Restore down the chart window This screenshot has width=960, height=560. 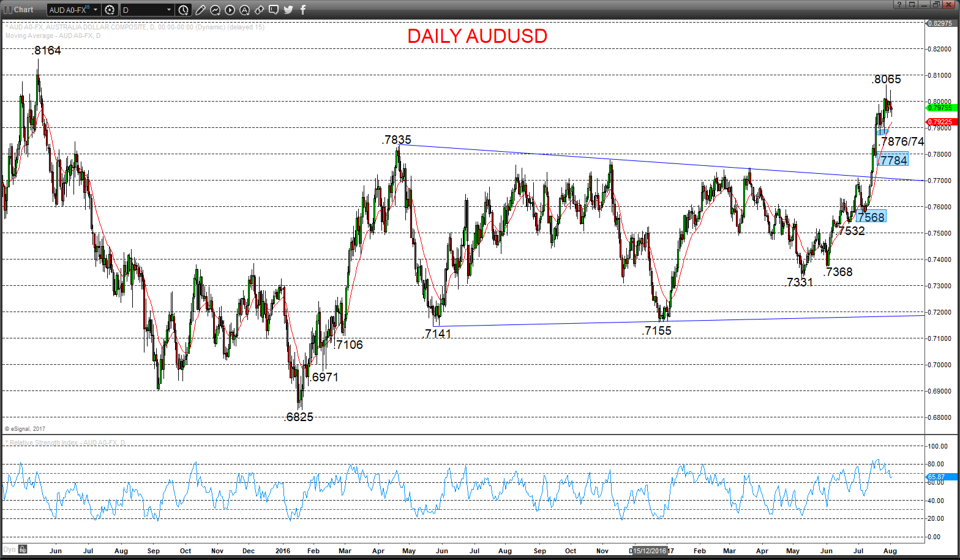click(936, 4)
